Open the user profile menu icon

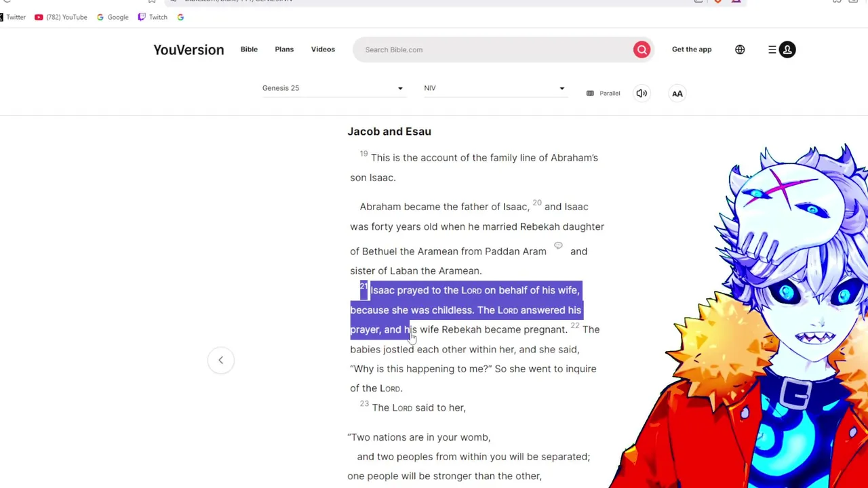point(787,49)
